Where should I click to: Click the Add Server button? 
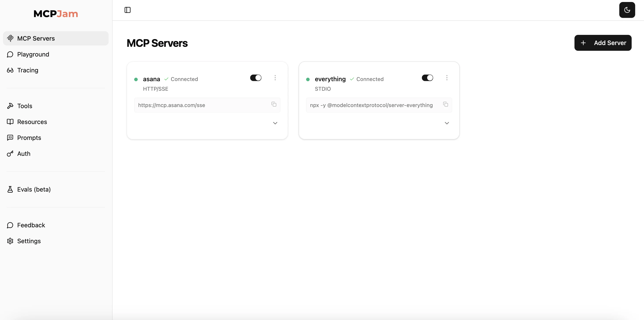point(603,43)
